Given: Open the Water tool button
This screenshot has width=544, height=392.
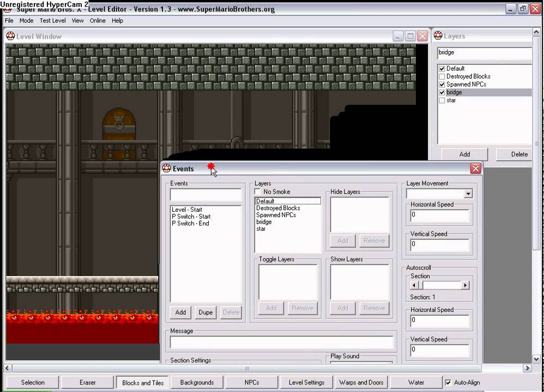Looking at the screenshot, I should (416, 382).
